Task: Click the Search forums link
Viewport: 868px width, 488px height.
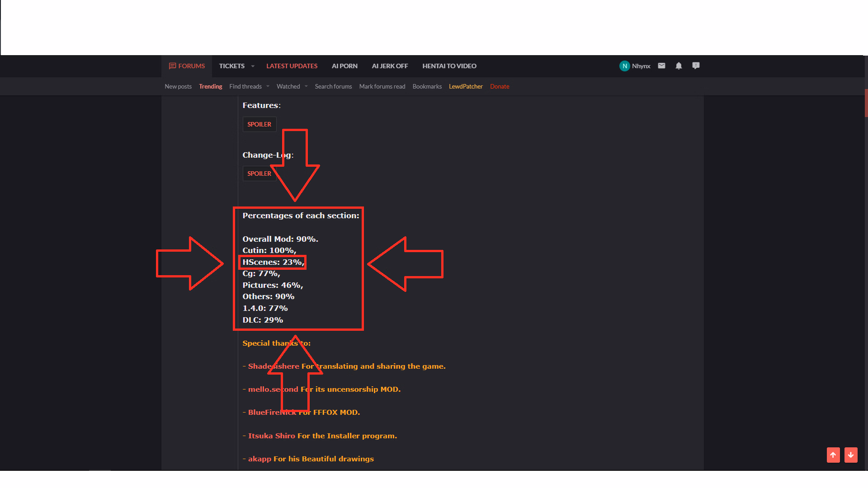Action: click(333, 86)
